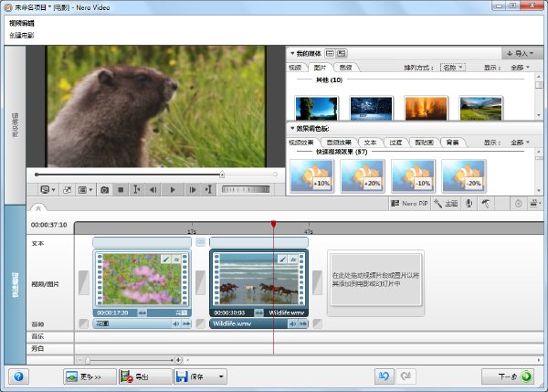Open the Nero PiP tool
This screenshot has height=392, width=548.
click(409, 203)
